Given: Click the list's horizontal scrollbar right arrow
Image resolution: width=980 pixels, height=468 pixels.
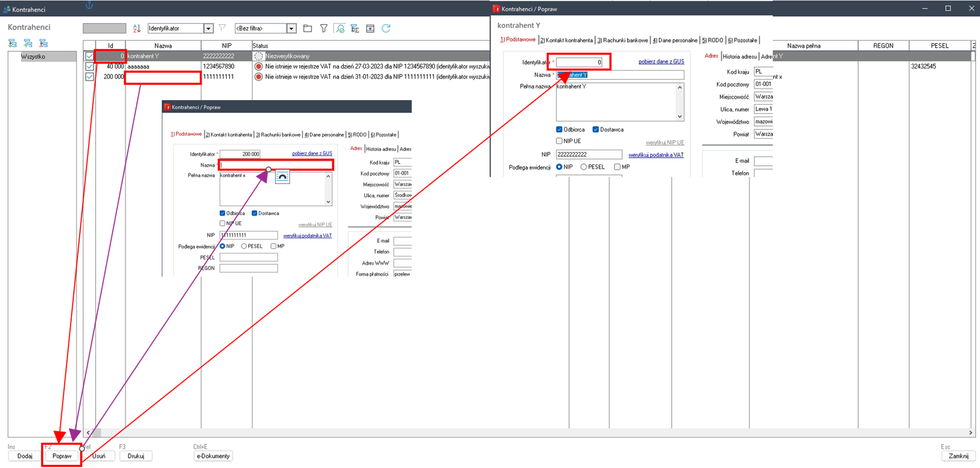Looking at the screenshot, I should 970,433.
